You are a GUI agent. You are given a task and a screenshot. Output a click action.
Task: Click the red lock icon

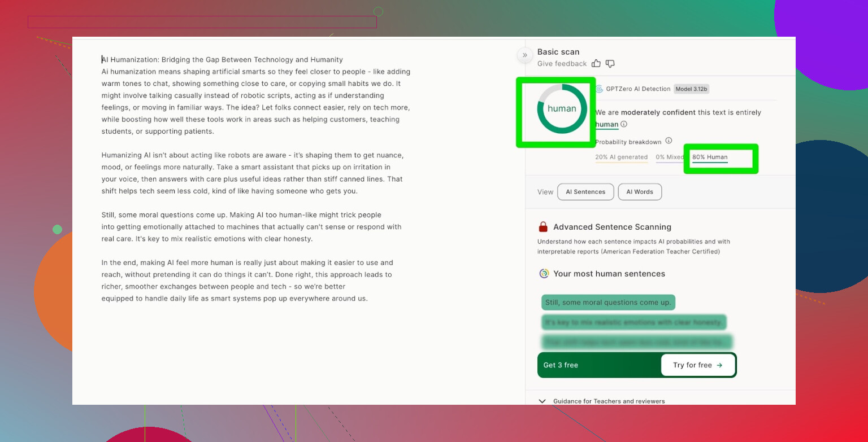click(x=543, y=227)
